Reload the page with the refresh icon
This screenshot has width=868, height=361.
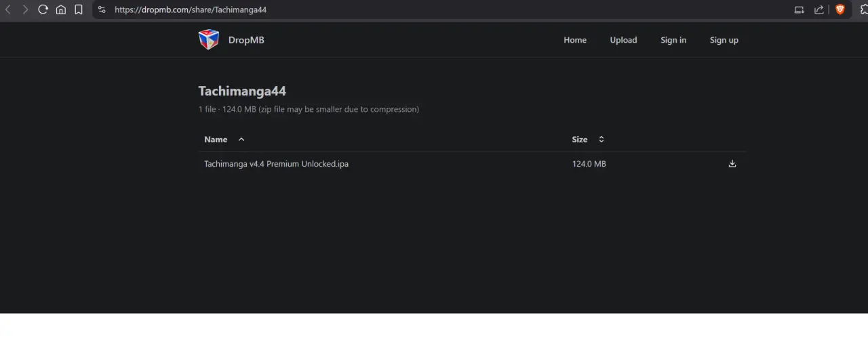click(x=43, y=9)
